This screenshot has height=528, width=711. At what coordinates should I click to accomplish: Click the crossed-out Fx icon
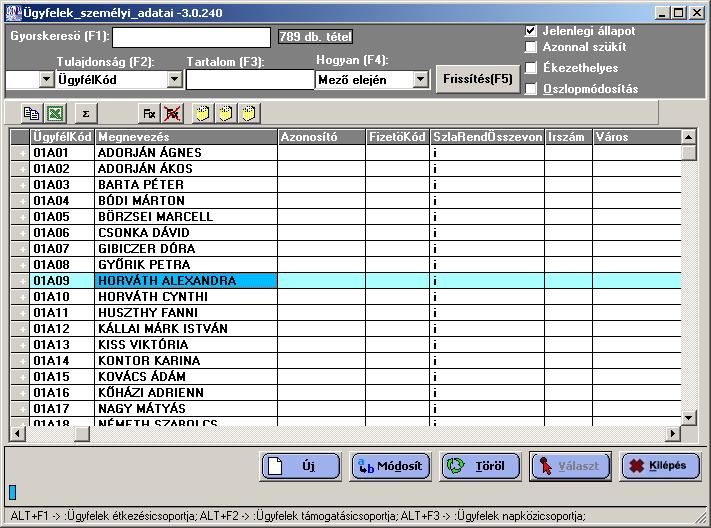[171, 113]
